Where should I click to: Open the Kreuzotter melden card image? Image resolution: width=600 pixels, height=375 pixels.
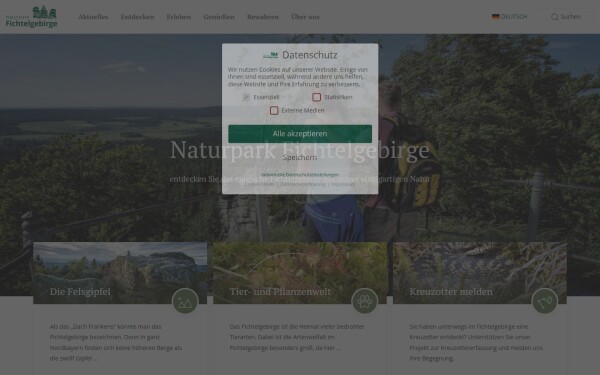point(480,273)
